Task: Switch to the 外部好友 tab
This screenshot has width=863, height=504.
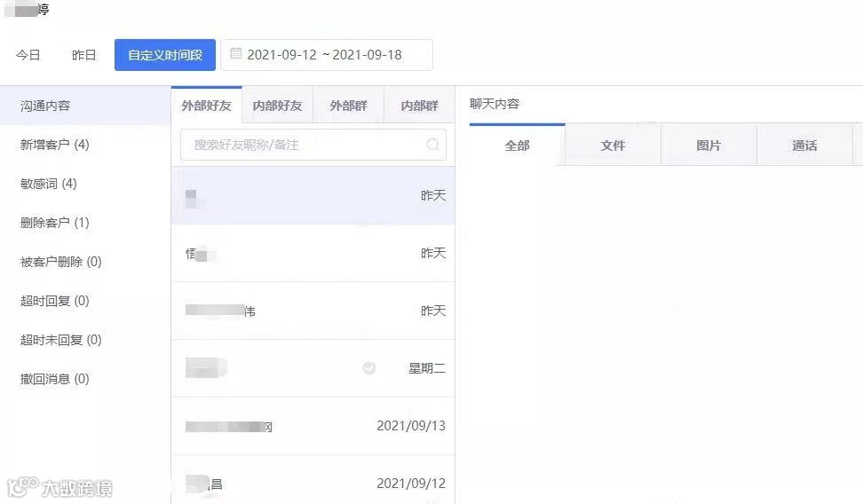Action: click(206, 105)
